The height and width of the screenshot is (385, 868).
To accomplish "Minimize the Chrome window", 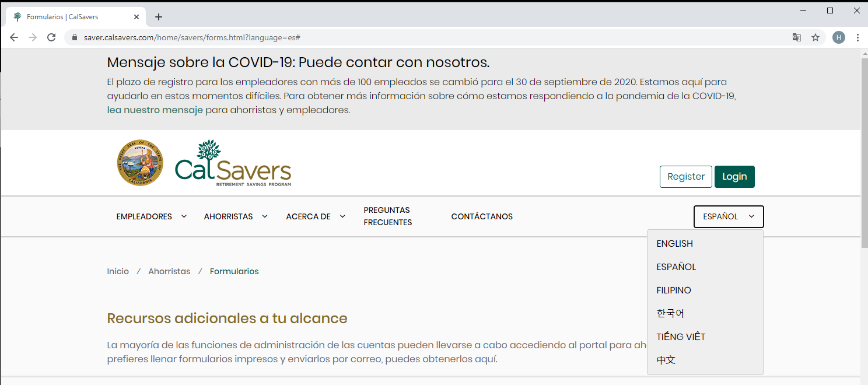I will click(803, 10).
